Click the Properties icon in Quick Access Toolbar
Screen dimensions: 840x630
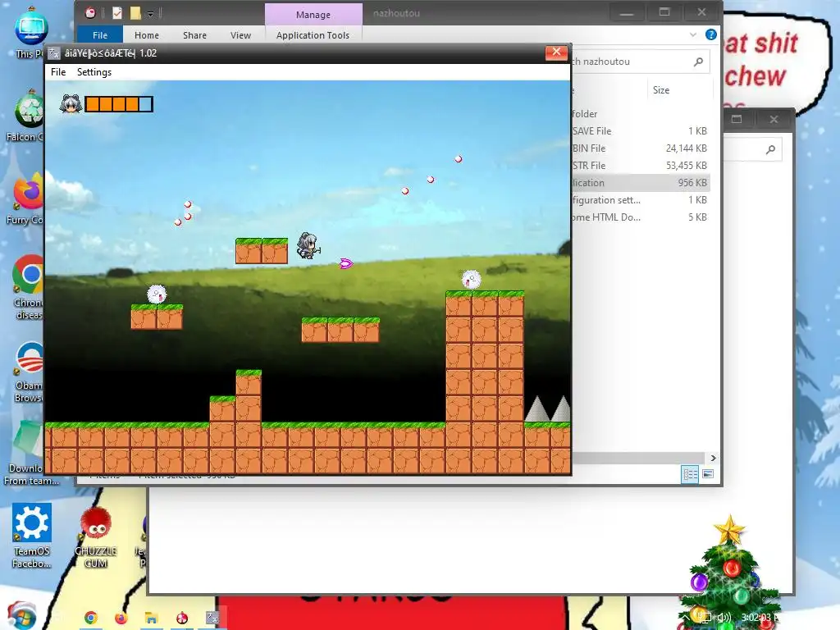point(117,13)
